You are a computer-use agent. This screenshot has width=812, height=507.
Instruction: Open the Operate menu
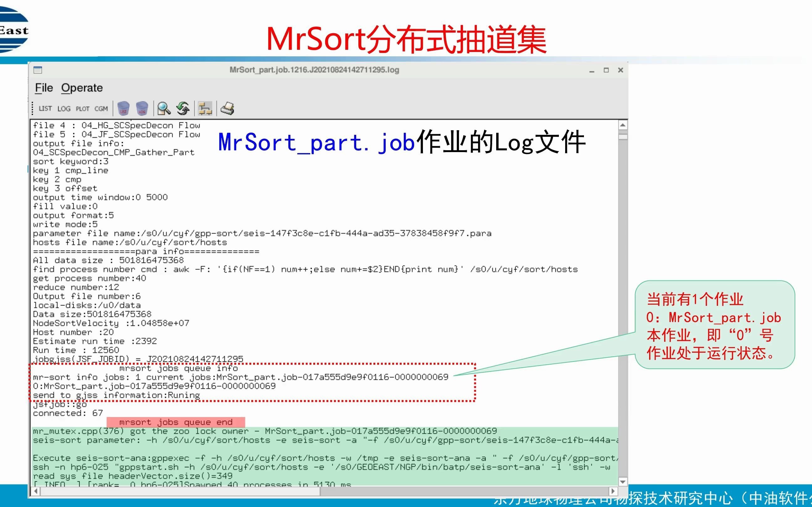coord(82,88)
